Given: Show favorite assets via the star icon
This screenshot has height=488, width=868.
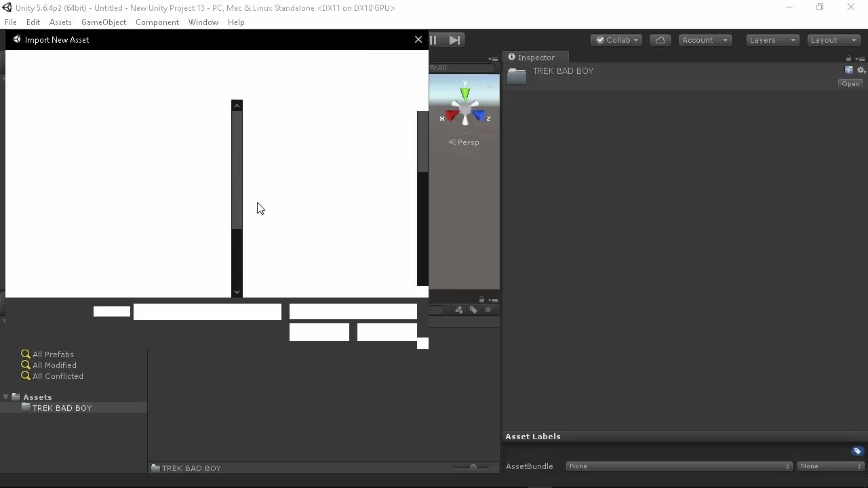Looking at the screenshot, I should click(x=488, y=310).
